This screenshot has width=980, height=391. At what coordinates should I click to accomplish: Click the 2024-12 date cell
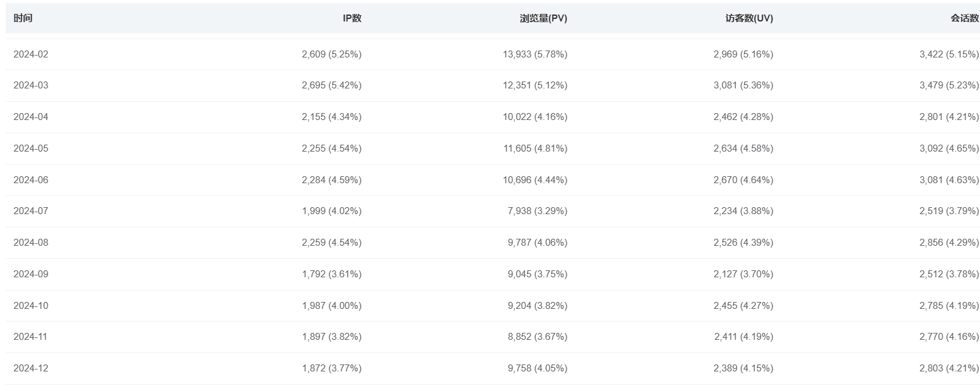point(31,368)
